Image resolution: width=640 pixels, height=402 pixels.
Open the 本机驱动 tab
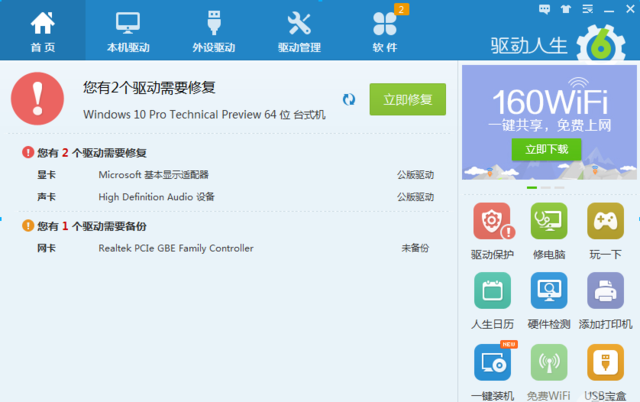coord(128,30)
